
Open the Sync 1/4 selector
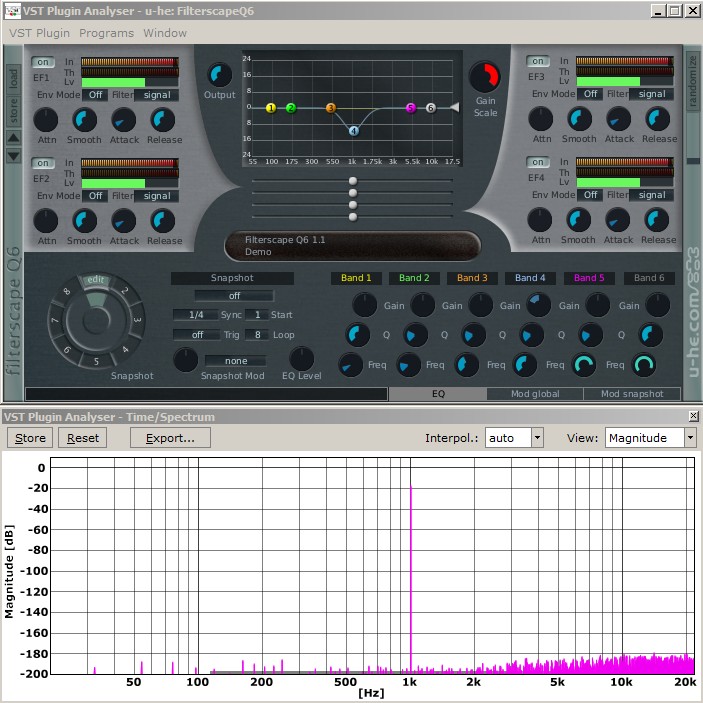pyautogui.click(x=196, y=315)
